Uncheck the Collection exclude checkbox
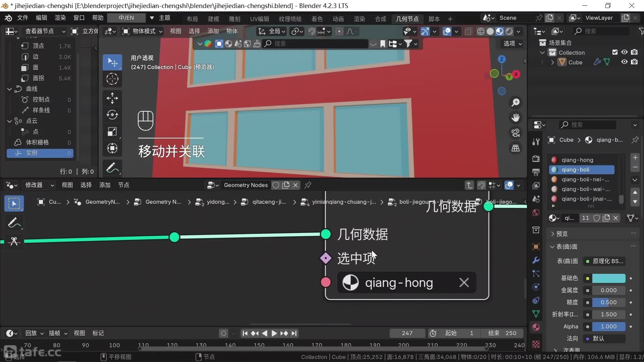 pos(615,52)
